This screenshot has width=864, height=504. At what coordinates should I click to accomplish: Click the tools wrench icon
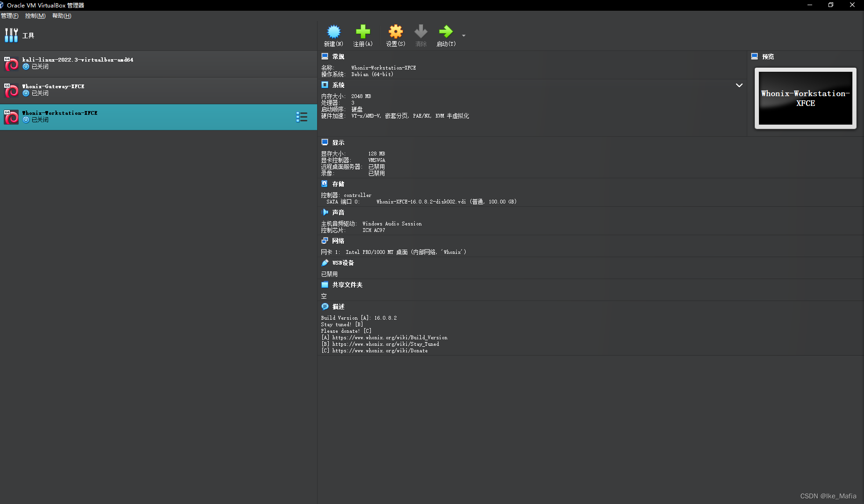[11, 35]
